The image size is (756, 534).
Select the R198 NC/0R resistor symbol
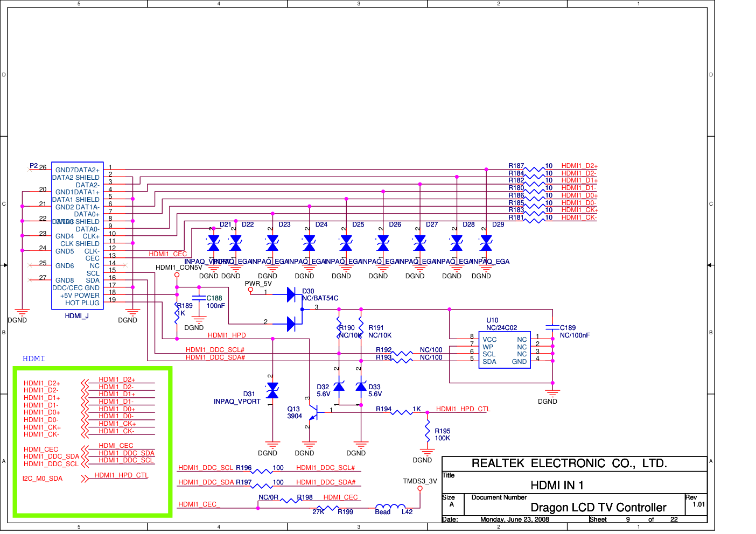(291, 501)
